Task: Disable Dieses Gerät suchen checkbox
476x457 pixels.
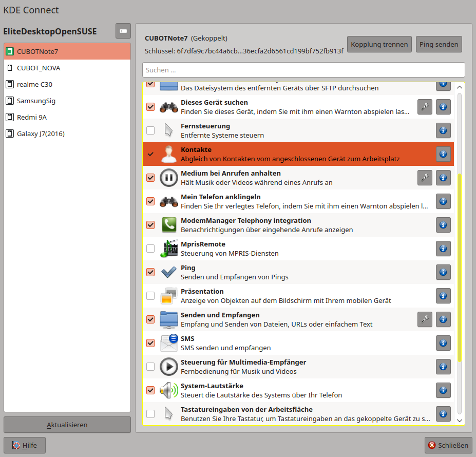Action: click(150, 107)
